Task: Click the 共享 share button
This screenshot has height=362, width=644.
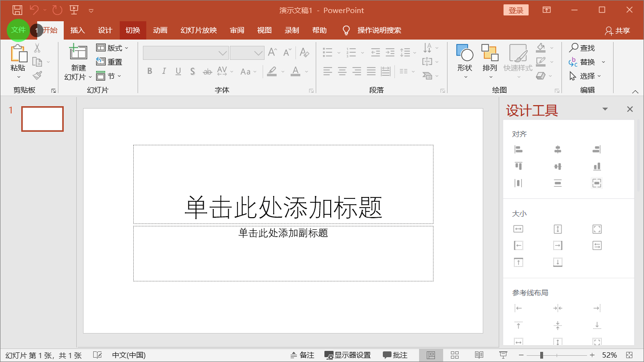Action: coord(617,30)
